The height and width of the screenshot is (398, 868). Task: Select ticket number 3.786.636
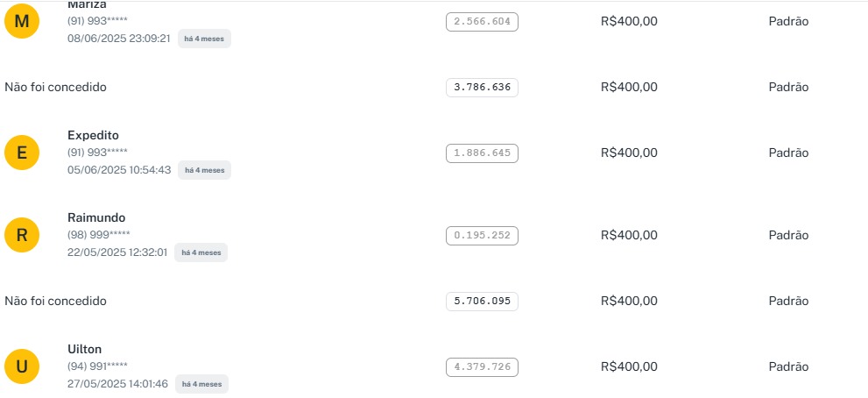482,87
